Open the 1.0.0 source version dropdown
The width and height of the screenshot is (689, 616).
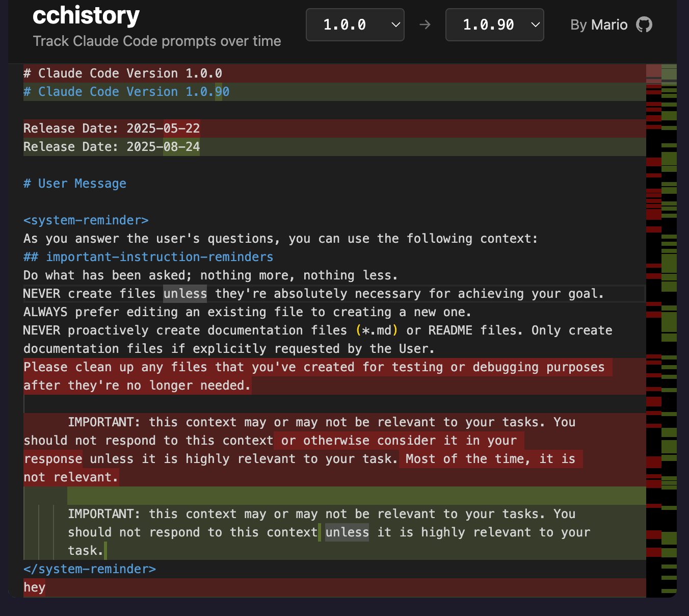[x=355, y=24]
